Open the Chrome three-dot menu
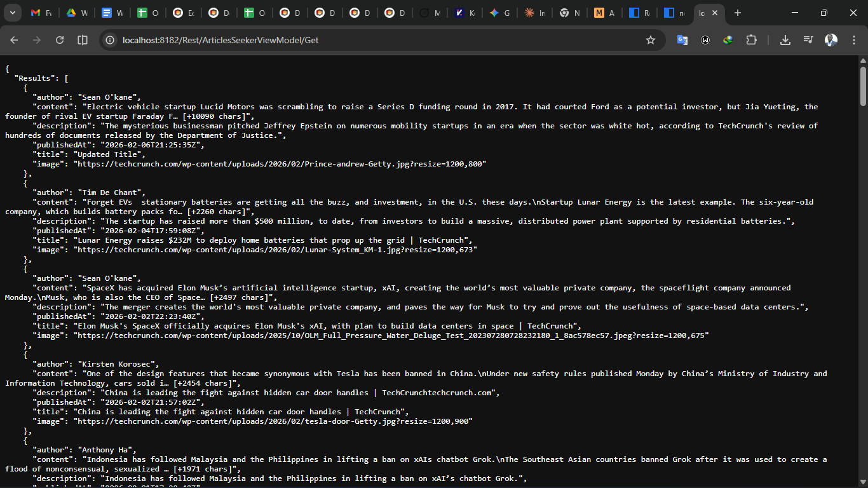This screenshot has width=868, height=488. click(852, 40)
